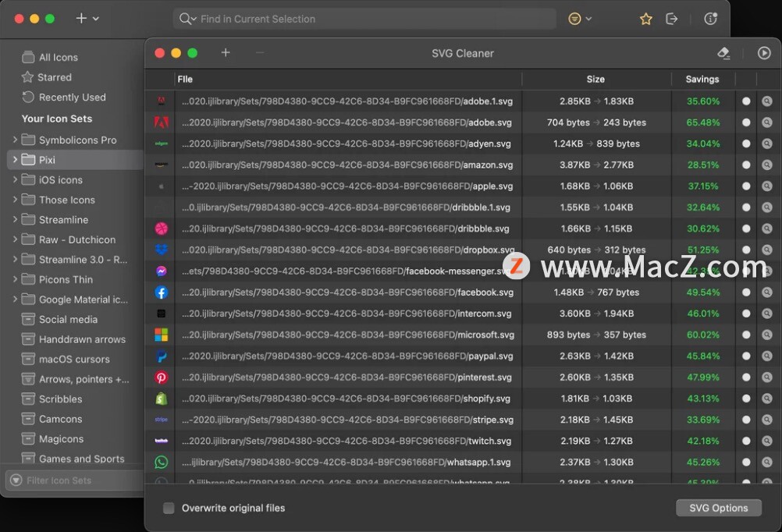782x532 pixels.
Task: Click the status dot for dribbble.svg row
Action: [746, 229]
